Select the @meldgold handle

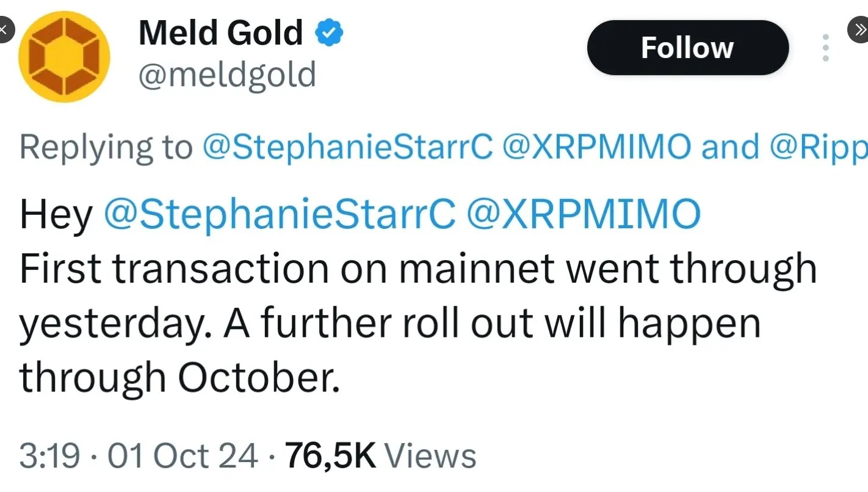tap(227, 74)
